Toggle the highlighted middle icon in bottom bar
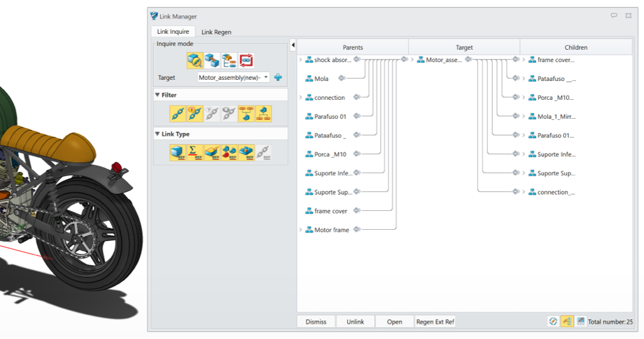Screen dimensions: 644x339 click(x=567, y=321)
